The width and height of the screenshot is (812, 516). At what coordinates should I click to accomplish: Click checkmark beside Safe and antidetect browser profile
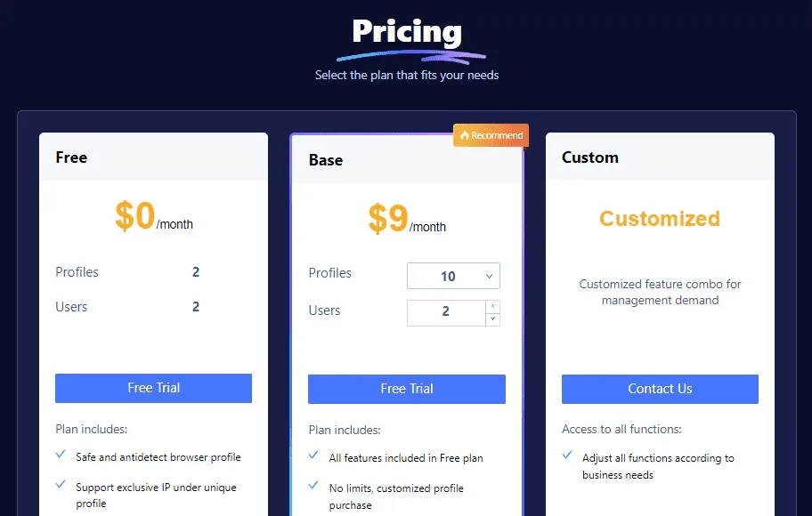click(61, 454)
